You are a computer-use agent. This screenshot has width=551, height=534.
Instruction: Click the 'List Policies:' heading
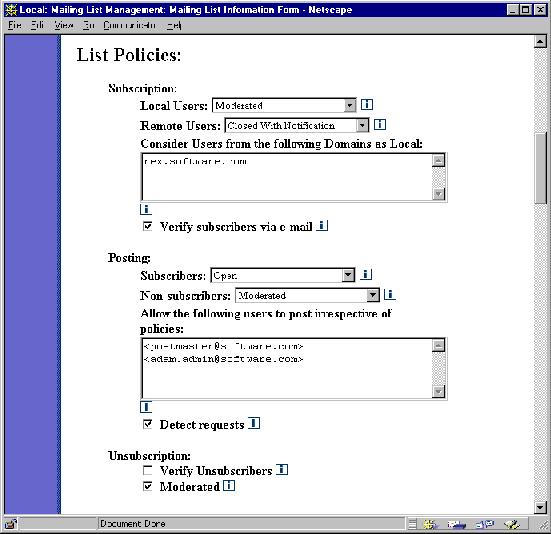(x=129, y=55)
